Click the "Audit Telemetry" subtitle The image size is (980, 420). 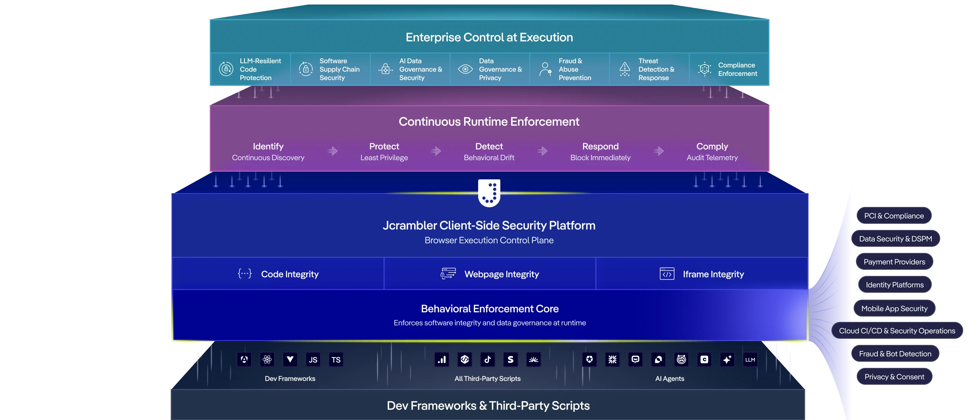(x=712, y=157)
